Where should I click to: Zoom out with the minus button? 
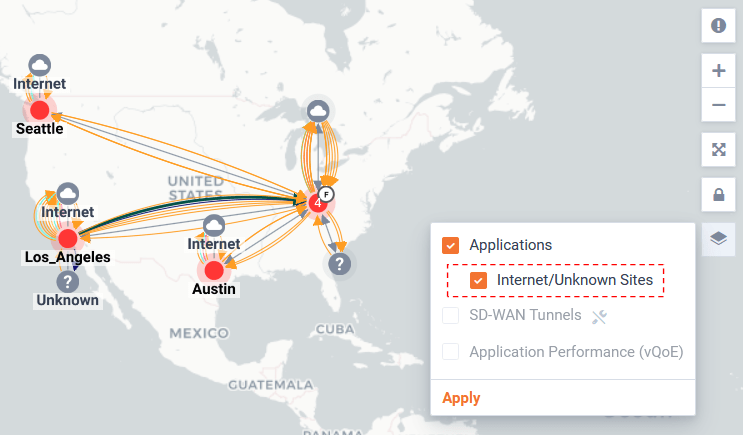point(718,105)
